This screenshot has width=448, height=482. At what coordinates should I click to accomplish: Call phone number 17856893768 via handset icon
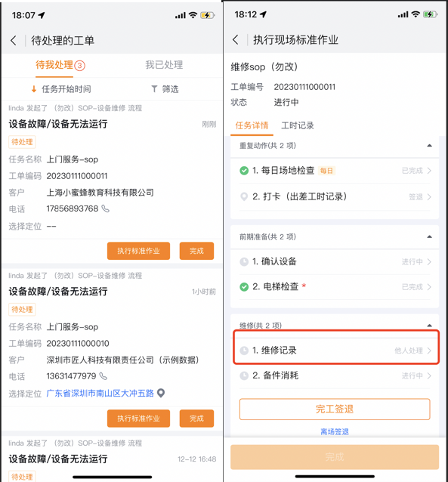pyautogui.click(x=106, y=209)
